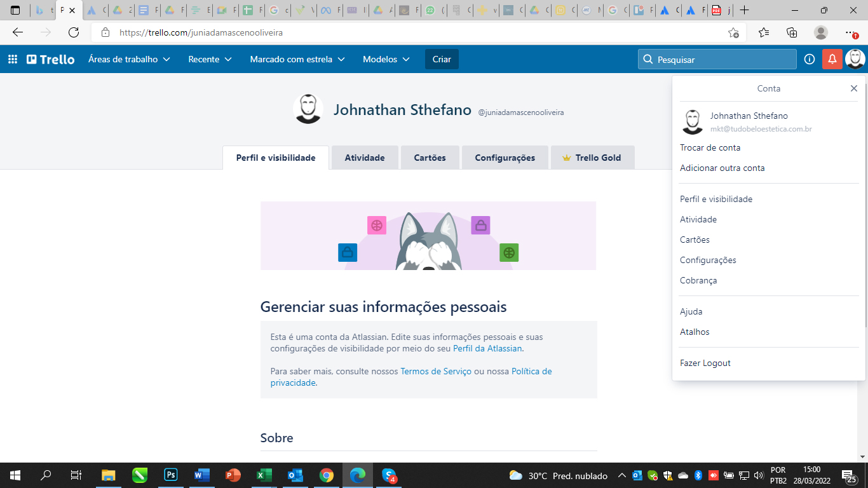Click the Criar button
Image resolution: width=868 pixels, height=488 pixels.
pos(442,59)
